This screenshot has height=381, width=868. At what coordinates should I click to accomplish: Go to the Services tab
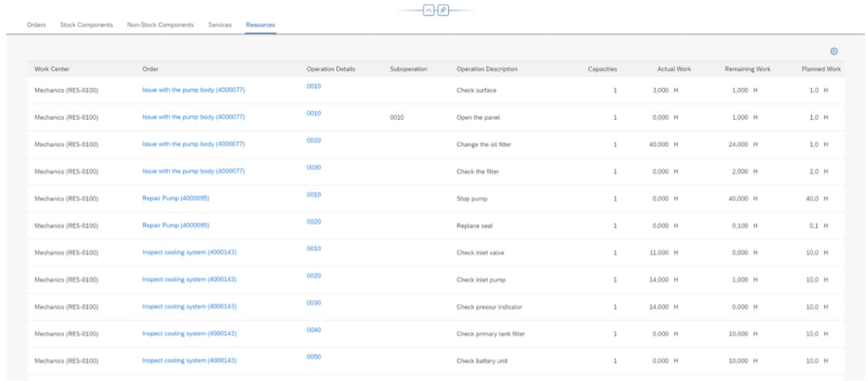tap(220, 25)
